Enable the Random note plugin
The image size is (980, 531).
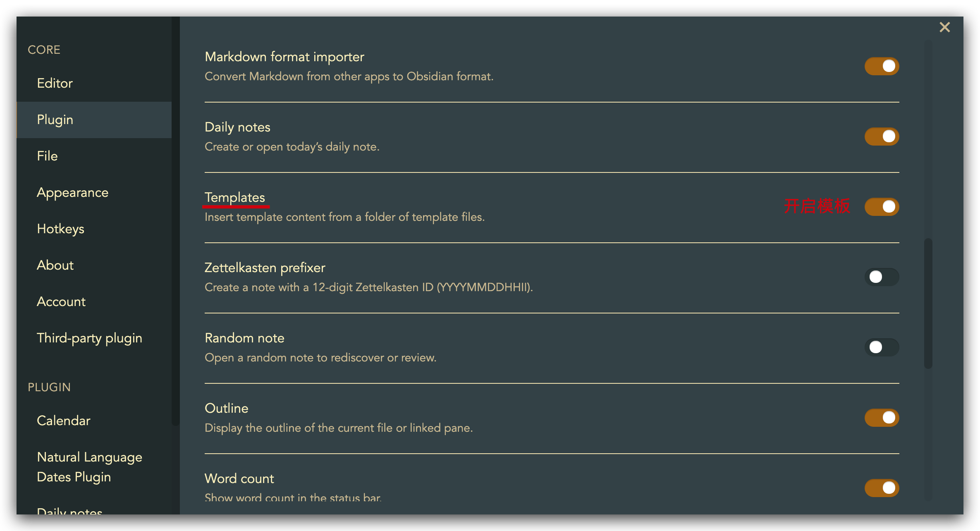click(882, 347)
